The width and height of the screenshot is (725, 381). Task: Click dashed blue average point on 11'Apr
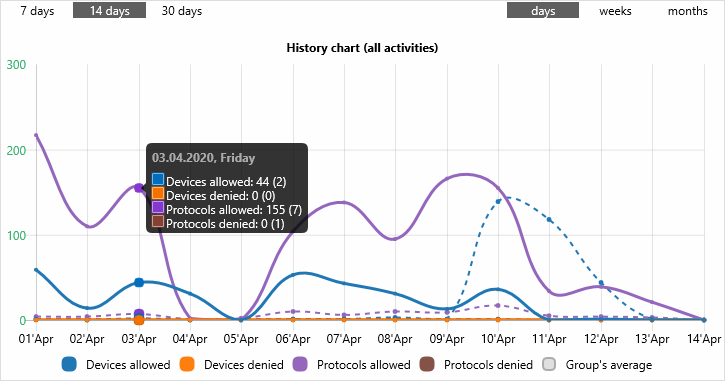coord(549,220)
